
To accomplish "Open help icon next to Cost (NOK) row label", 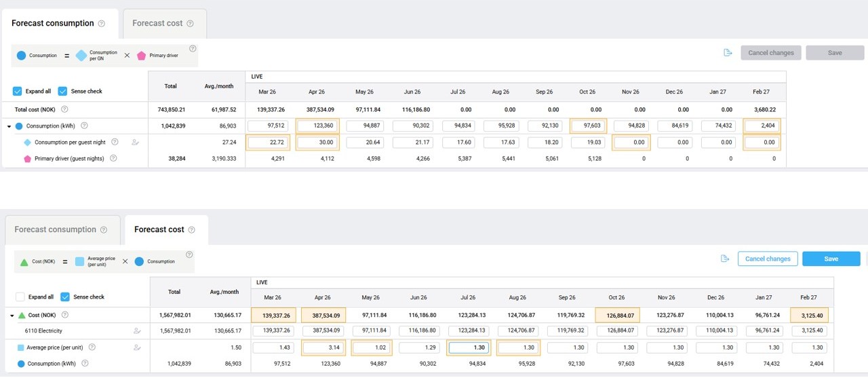I will coord(65,315).
